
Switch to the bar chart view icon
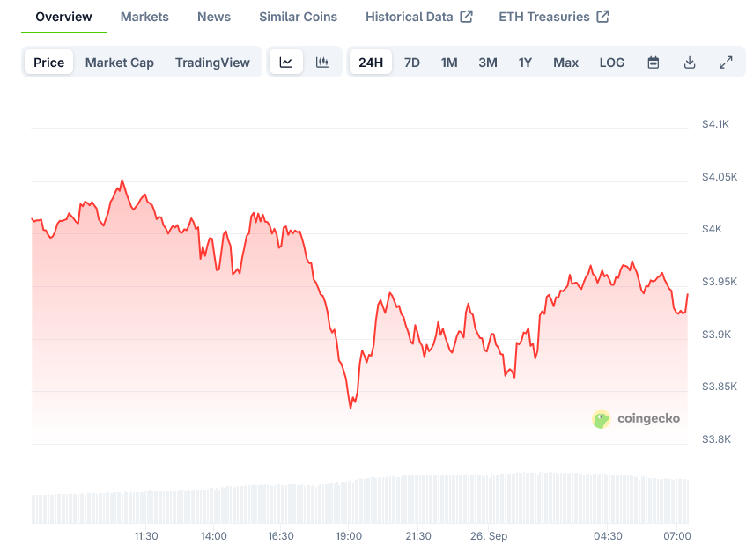pyautogui.click(x=322, y=62)
